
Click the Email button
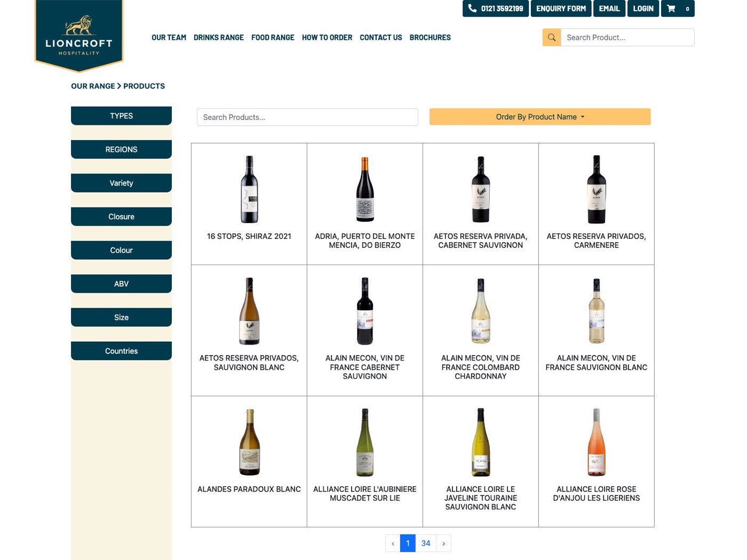tap(609, 9)
